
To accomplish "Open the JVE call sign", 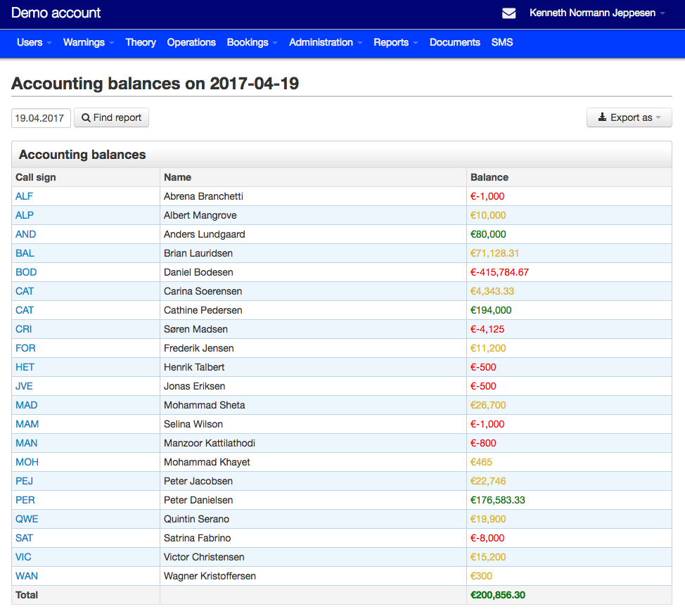I will pyautogui.click(x=24, y=386).
